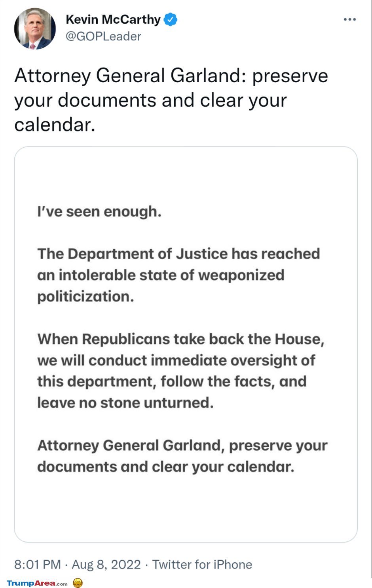Click the word "calendar." ending the tweet text
The height and width of the screenshot is (588, 372).
point(55,125)
